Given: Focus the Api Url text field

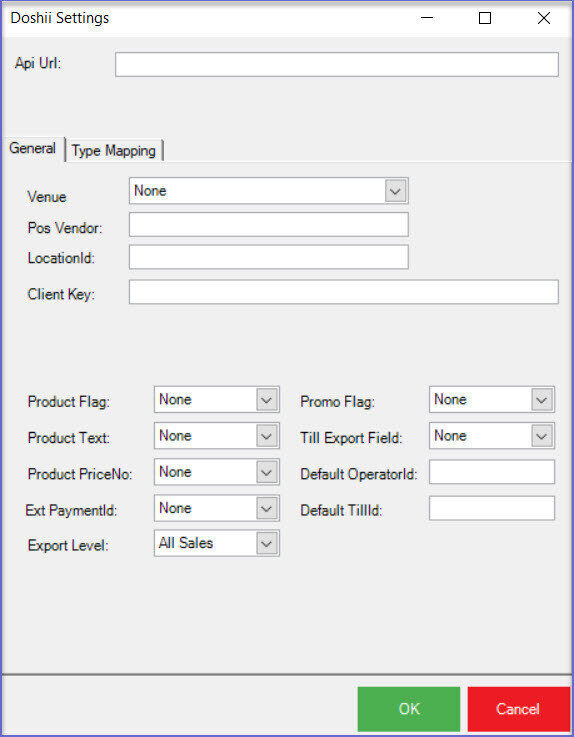Looking at the screenshot, I should pyautogui.click(x=337, y=64).
